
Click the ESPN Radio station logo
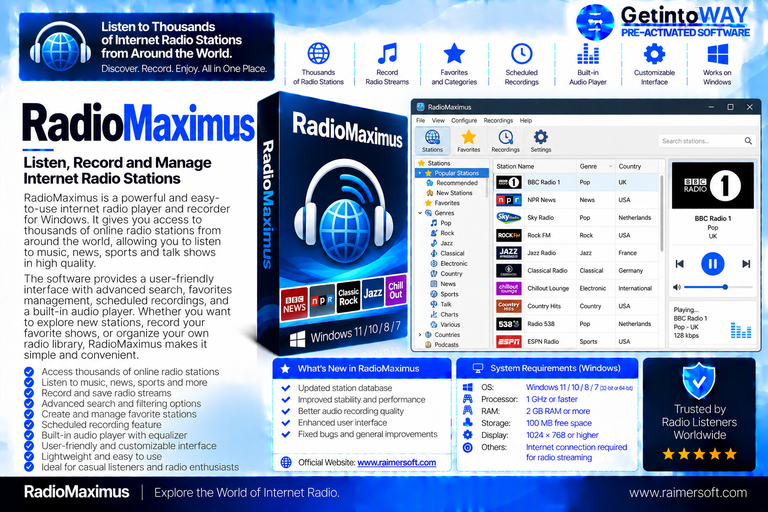pos(508,341)
